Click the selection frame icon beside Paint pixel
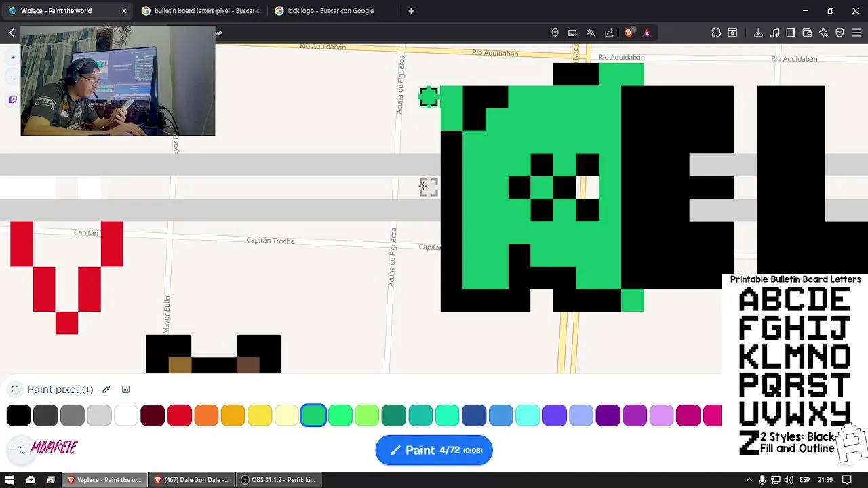This screenshot has height=488, width=868. tap(15, 390)
